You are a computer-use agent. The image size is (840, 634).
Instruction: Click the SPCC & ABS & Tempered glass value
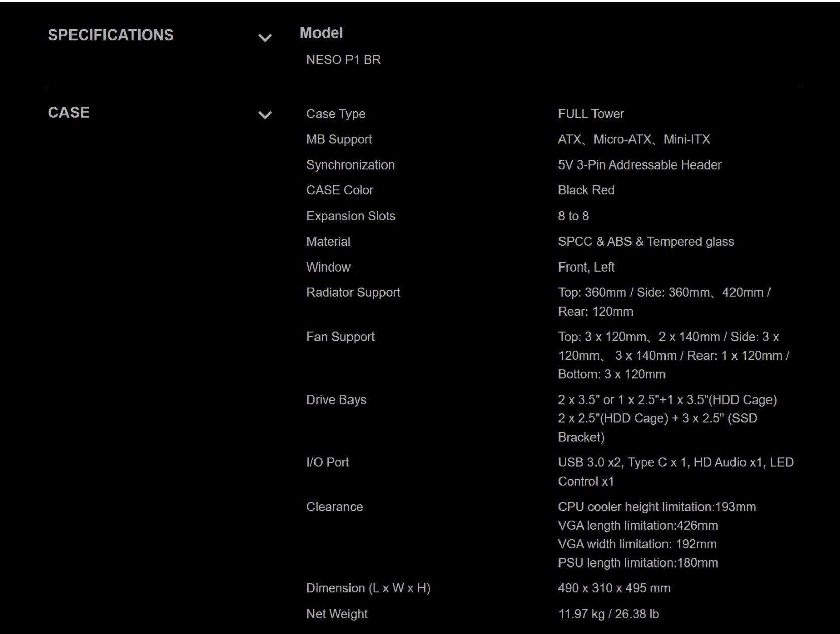pos(646,242)
